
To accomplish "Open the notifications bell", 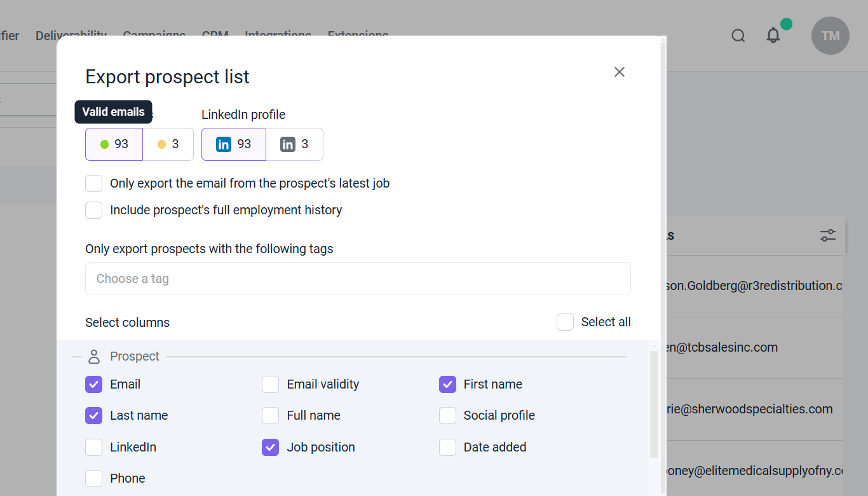I will point(773,35).
